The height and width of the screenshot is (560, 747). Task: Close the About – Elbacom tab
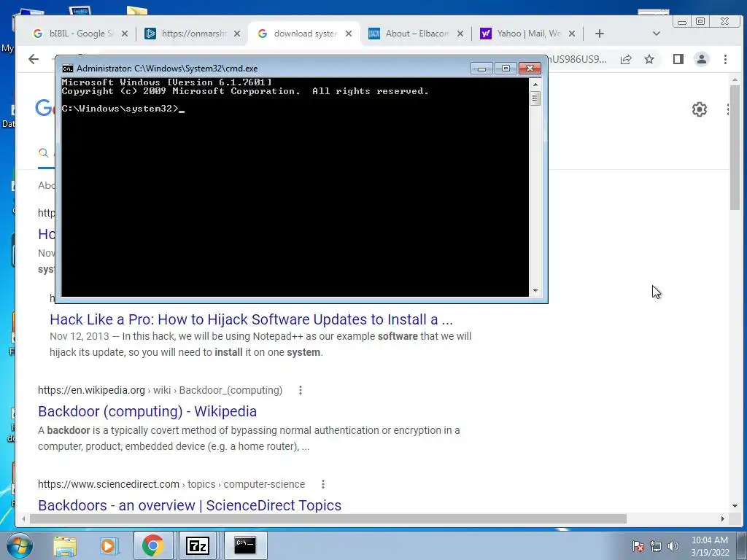tap(460, 34)
